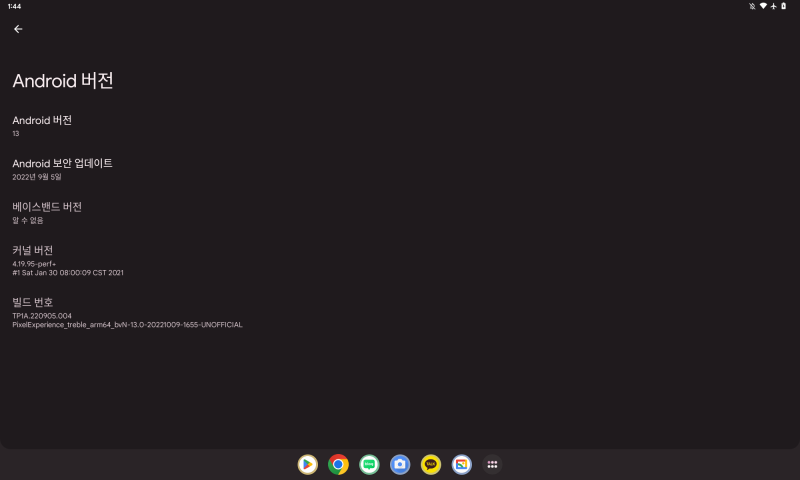Open the Gallery app in taskbar
The height and width of the screenshot is (480, 800).
[x=461, y=464]
